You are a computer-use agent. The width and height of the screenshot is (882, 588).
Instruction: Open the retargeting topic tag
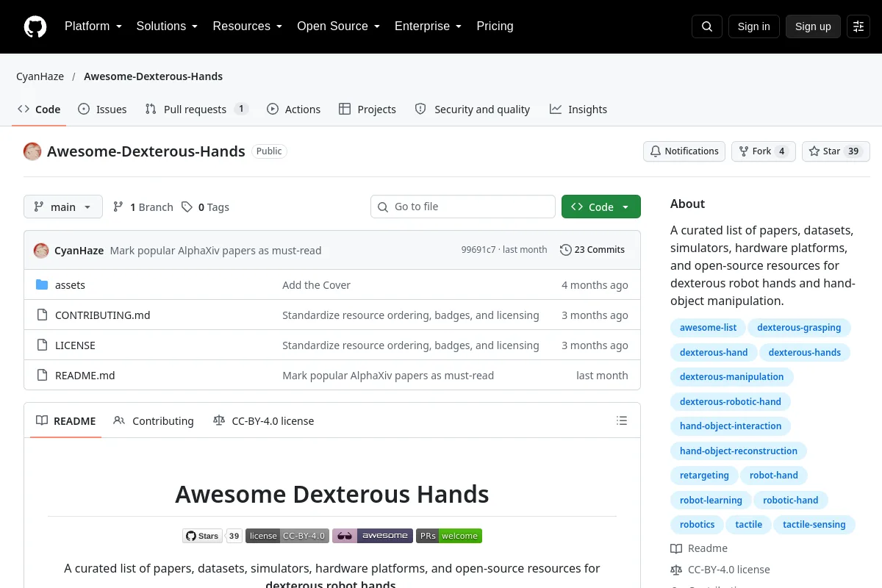pos(704,476)
